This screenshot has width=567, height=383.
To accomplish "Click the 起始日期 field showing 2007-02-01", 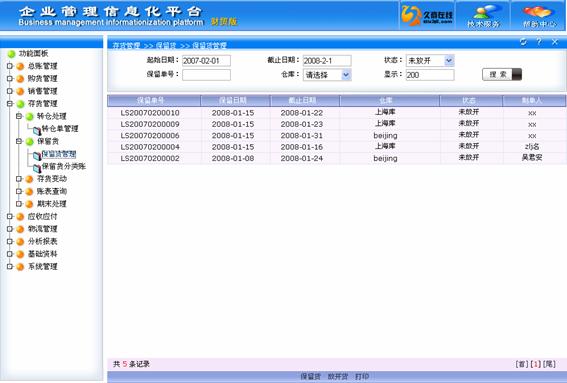I will [206, 61].
